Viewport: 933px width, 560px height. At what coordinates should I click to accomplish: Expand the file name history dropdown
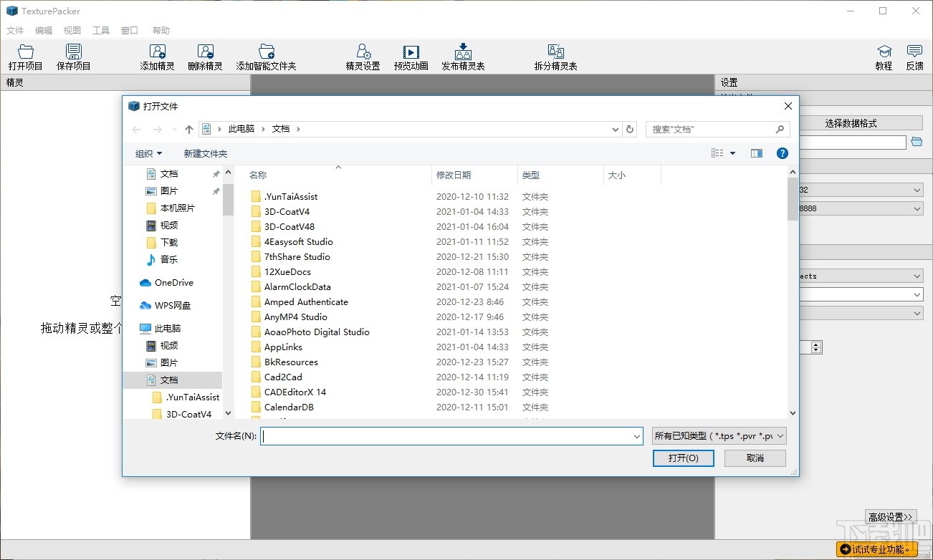click(x=637, y=436)
